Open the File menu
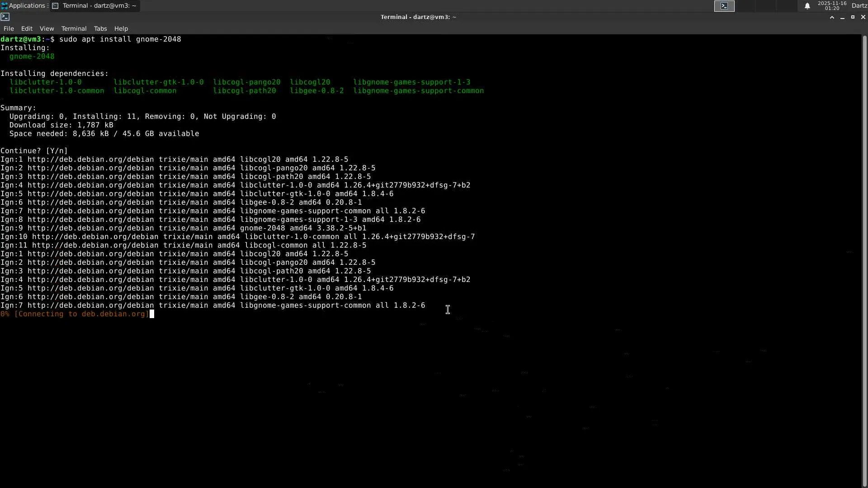 pyautogui.click(x=9, y=28)
